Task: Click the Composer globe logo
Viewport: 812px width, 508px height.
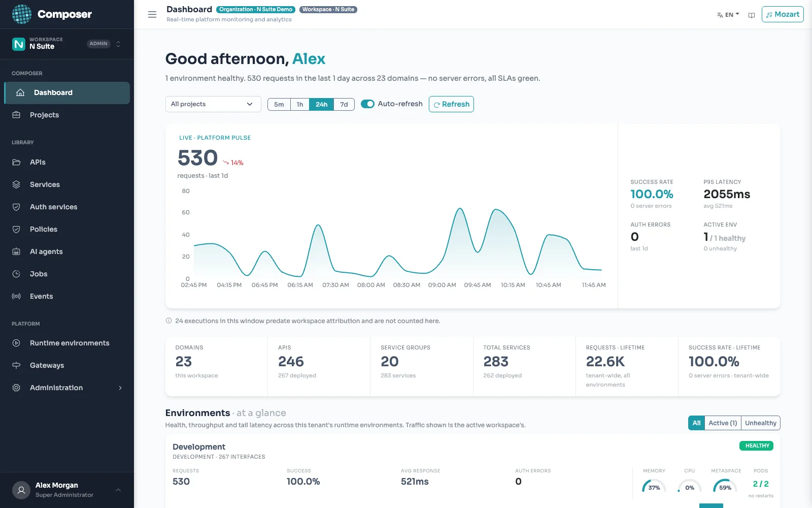Action: 22,14
